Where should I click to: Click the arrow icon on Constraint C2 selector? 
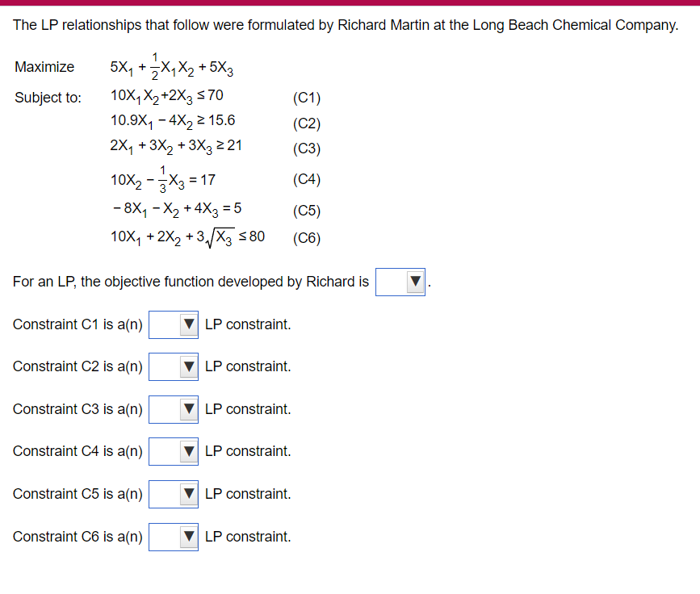click(x=188, y=366)
